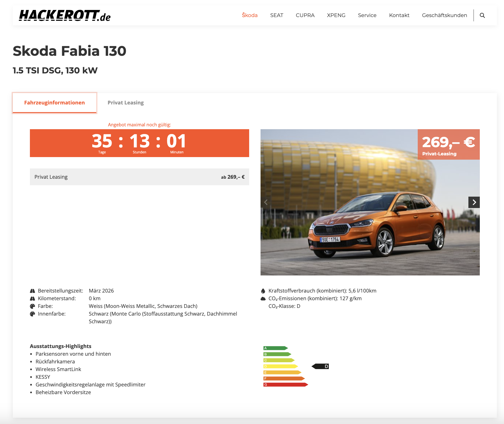Click the search magnifier icon in header
This screenshot has width=504, height=424.
(482, 15)
